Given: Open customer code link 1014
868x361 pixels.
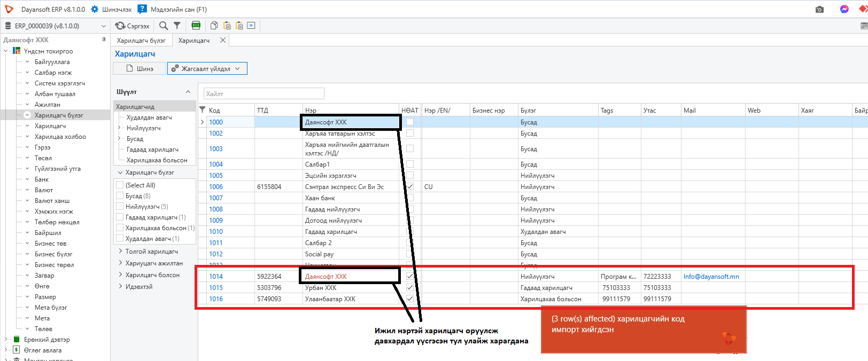Looking at the screenshot, I should pyautogui.click(x=216, y=277).
